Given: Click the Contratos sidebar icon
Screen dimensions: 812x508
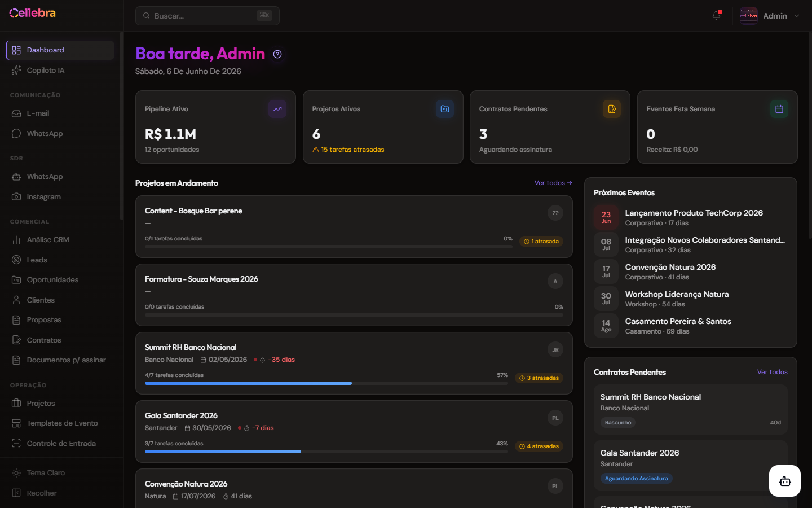Looking at the screenshot, I should point(16,340).
